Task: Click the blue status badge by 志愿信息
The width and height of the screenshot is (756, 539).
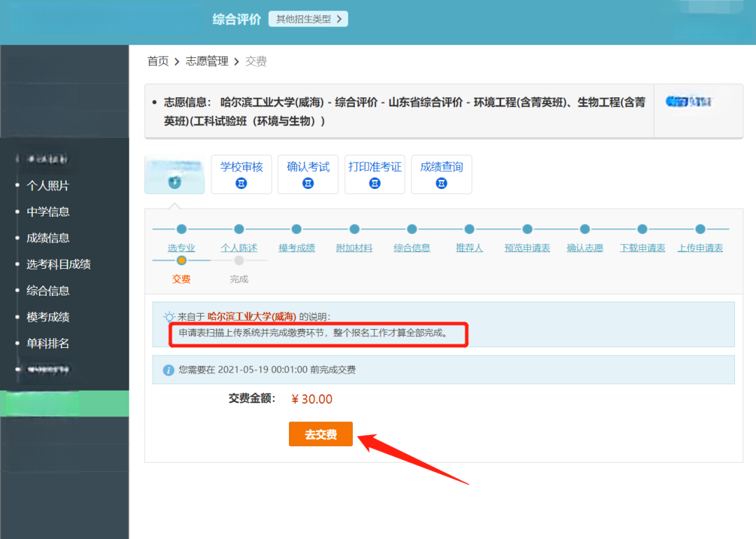Action: click(x=689, y=101)
